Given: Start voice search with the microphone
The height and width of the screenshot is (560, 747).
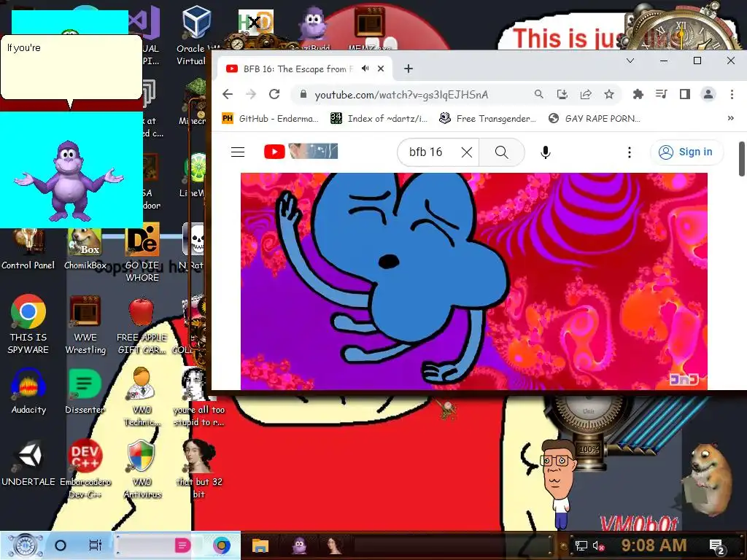Looking at the screenshot, I should coord(546,152).
